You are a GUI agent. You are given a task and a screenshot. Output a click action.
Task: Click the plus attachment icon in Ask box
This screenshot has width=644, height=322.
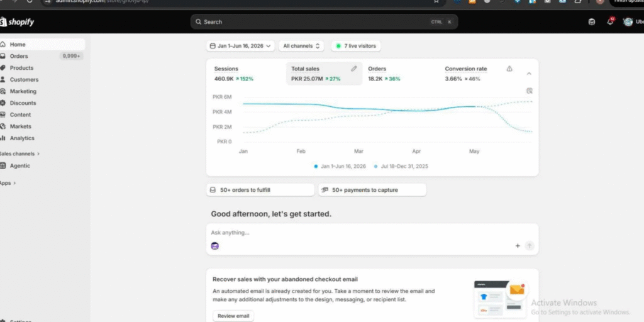pyautogui.click(x=518, y=246)
